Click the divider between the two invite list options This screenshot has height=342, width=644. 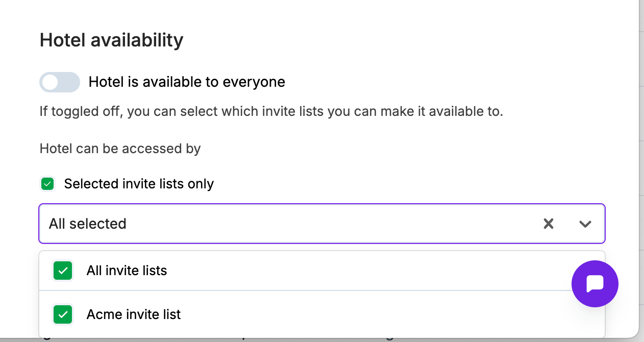pos(306,291)
